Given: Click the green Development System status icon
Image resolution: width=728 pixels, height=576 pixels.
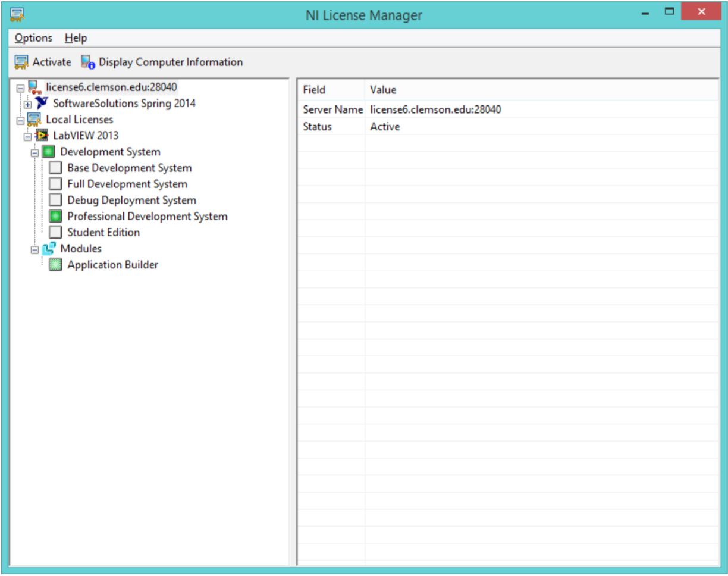Looking at the screenshot, I should pos(48,152).
